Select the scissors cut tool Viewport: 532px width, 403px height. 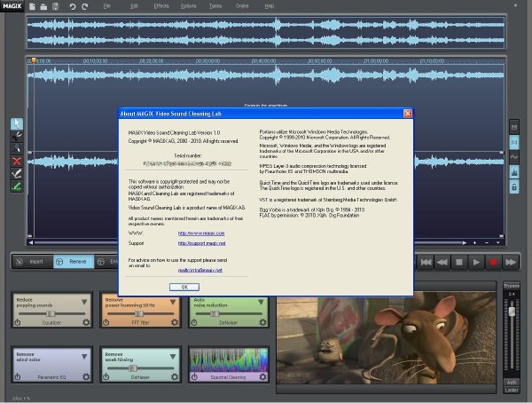click(17, 137)
